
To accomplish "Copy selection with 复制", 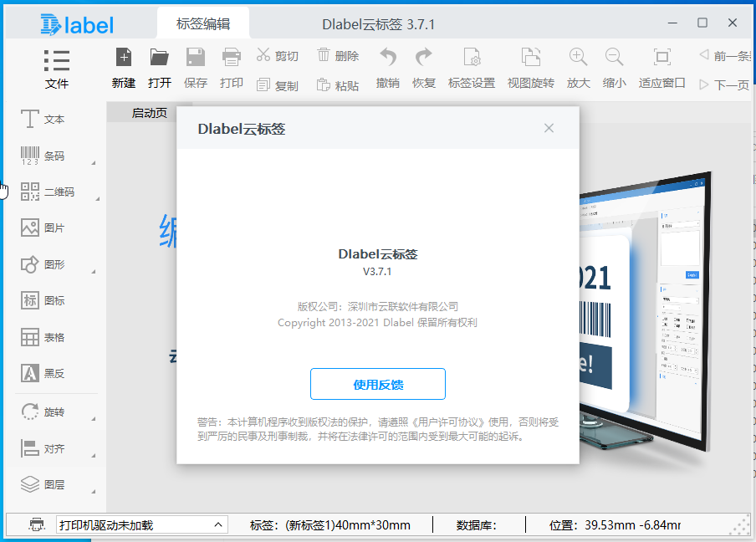I will tap(278, 86).
